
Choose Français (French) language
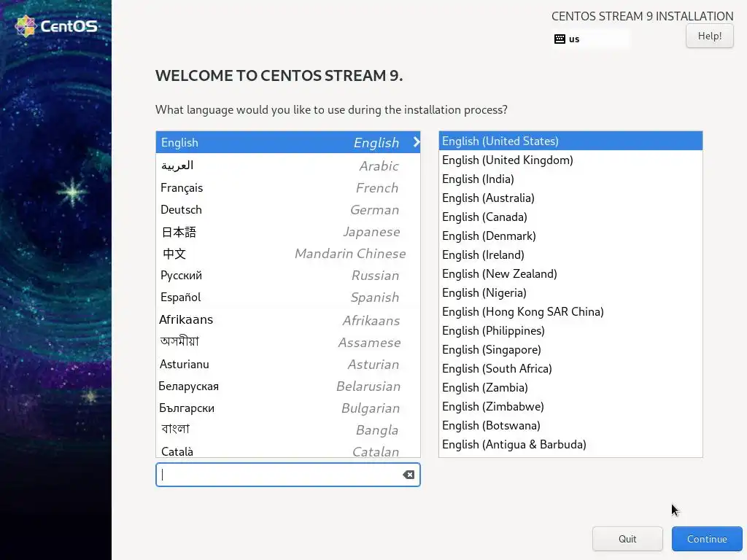pyautogui.click(x=287, y=187)
